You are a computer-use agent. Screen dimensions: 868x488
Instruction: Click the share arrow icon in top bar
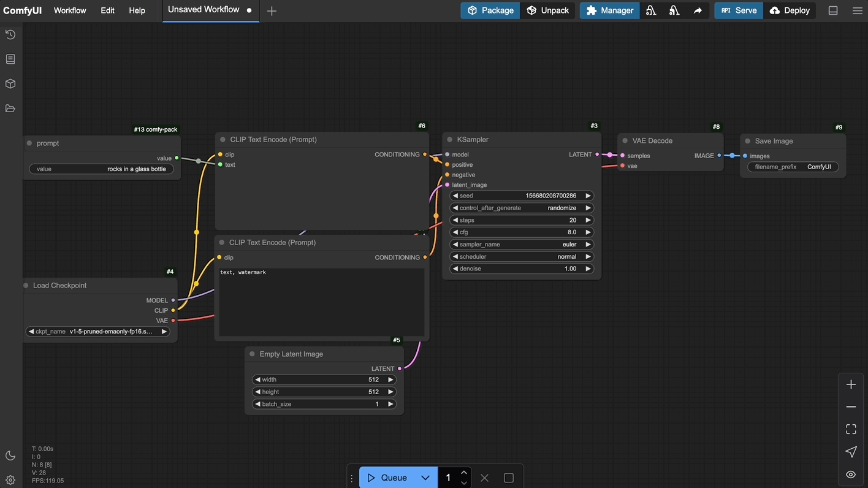(x=698, y=10)
